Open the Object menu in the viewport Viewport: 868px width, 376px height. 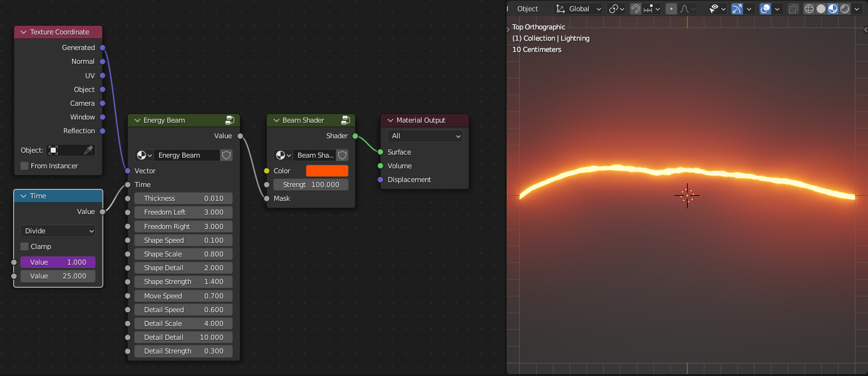[527, 9]
